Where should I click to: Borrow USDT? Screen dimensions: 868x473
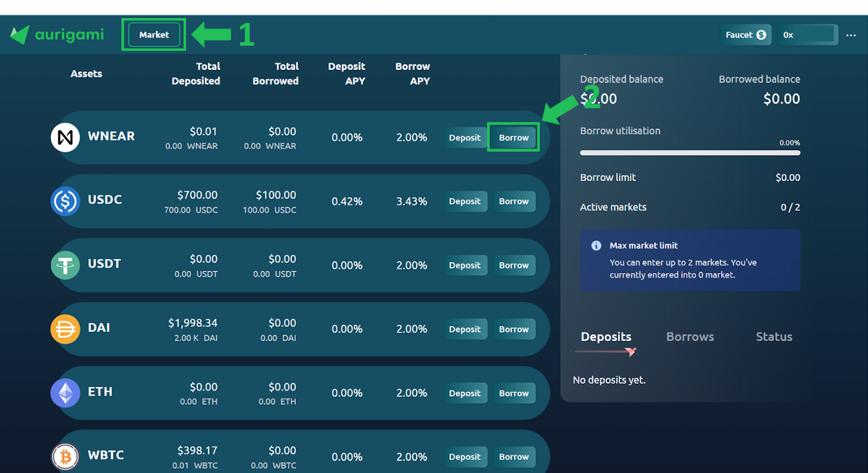tap(513, 265)
